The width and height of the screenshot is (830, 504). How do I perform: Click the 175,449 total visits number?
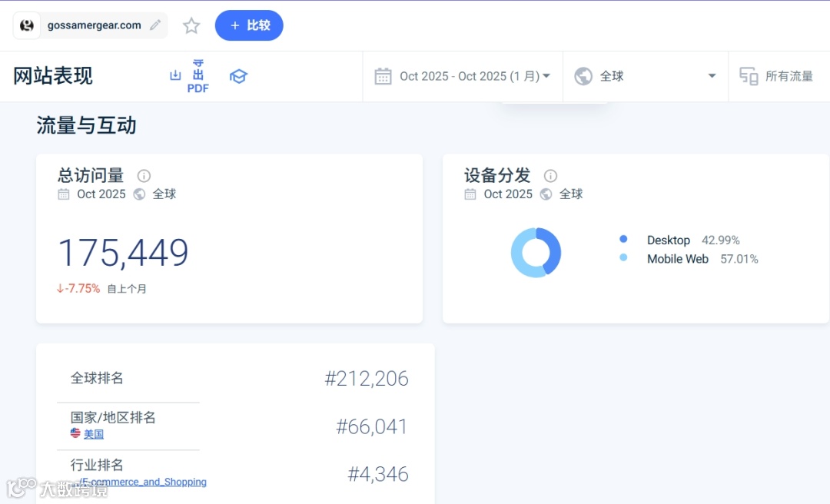123,253
